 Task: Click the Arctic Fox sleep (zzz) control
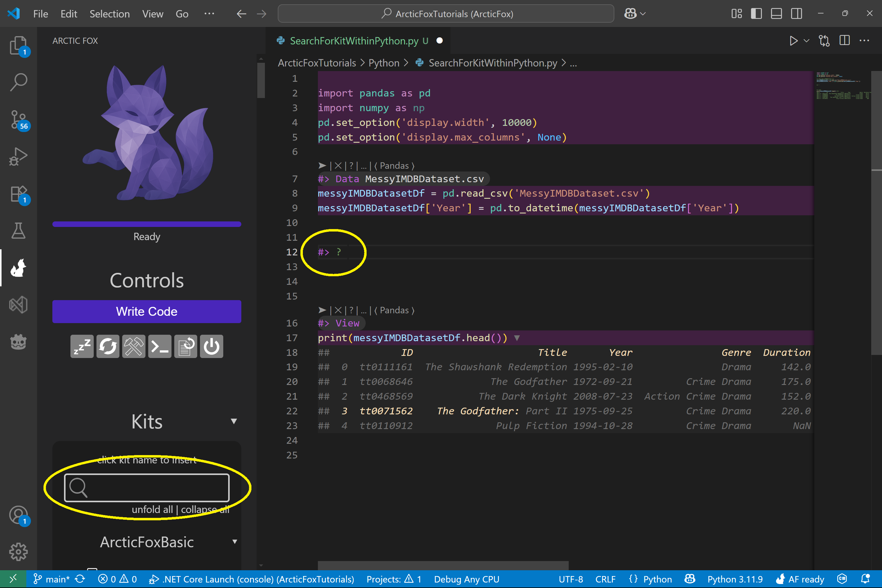click(82, 346)
